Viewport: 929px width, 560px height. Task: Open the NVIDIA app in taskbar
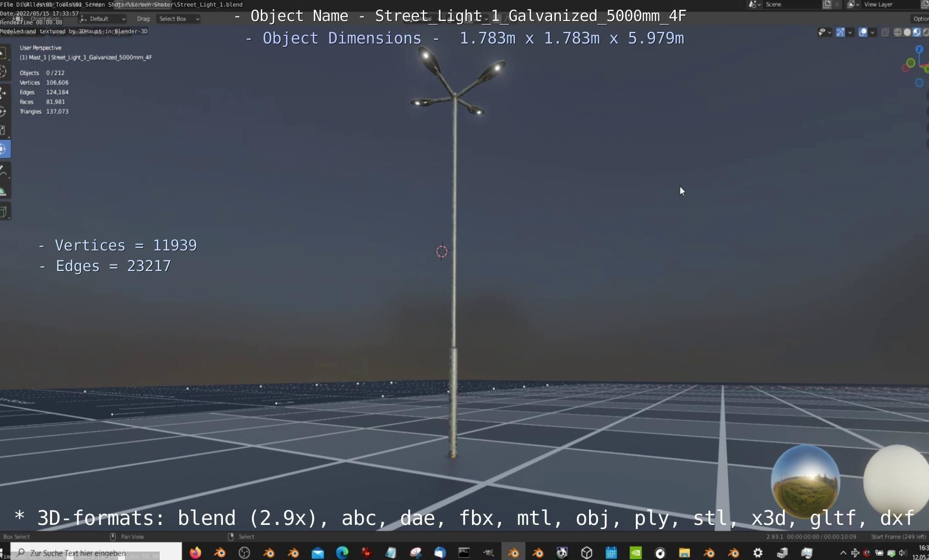click(635, 553)
